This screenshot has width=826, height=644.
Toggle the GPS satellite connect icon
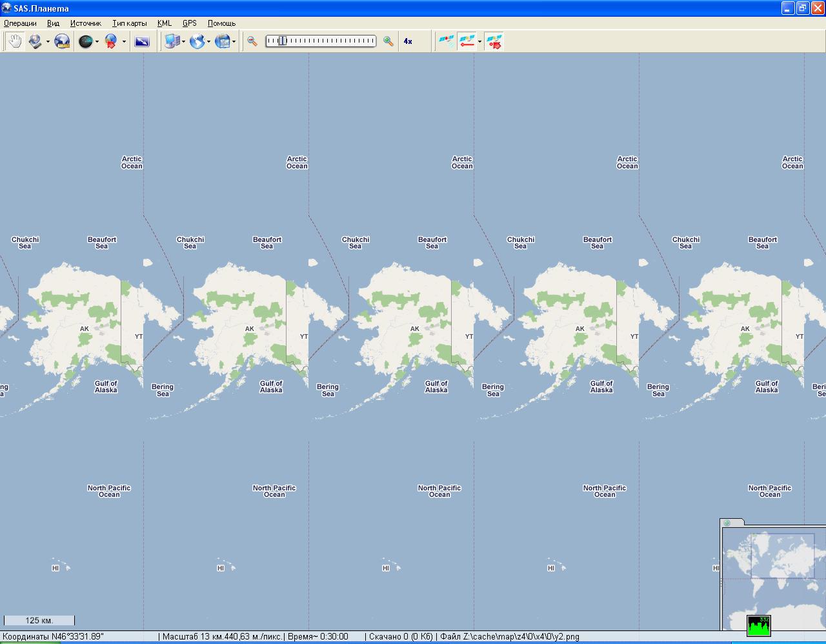[x=446, y=41]
